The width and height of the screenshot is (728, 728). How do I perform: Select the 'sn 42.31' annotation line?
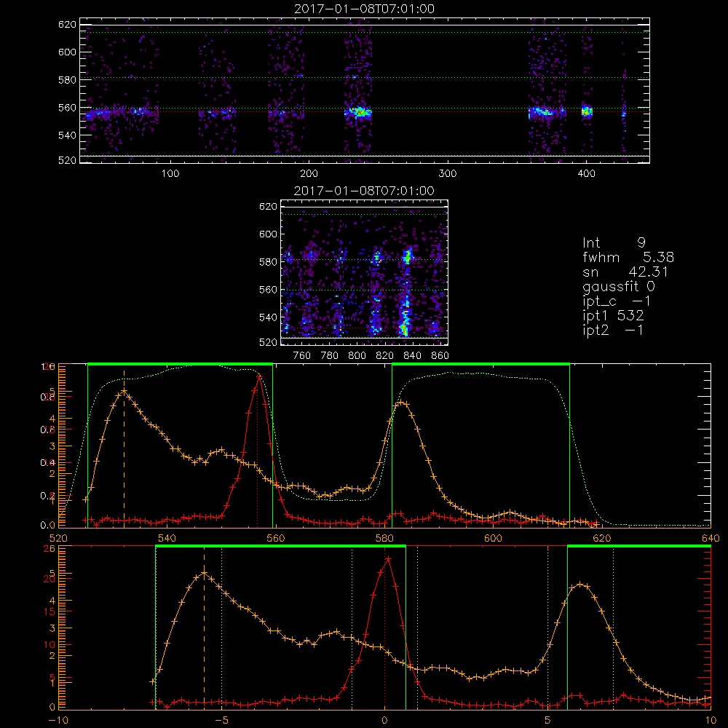coord(625,272)
